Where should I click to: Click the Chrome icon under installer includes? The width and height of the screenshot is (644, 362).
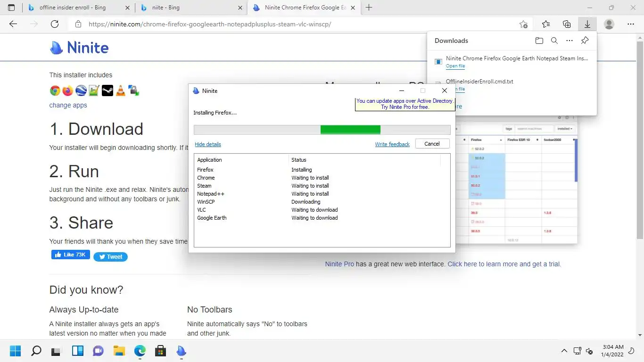coord(55,90)
